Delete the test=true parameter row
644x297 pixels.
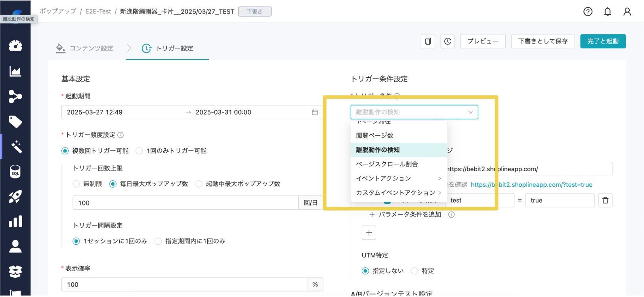605,200
